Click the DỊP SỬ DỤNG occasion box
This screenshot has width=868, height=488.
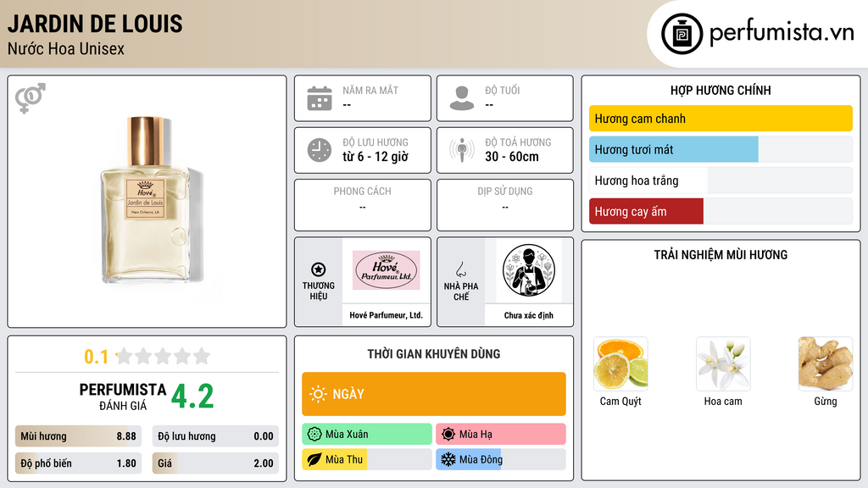click(505, 205)
